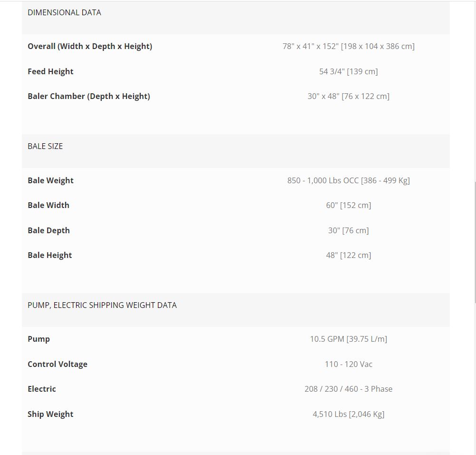The height and width of the screenshot is (455, 476).
Task: Click the Control Voltage label
Action: 58,364
